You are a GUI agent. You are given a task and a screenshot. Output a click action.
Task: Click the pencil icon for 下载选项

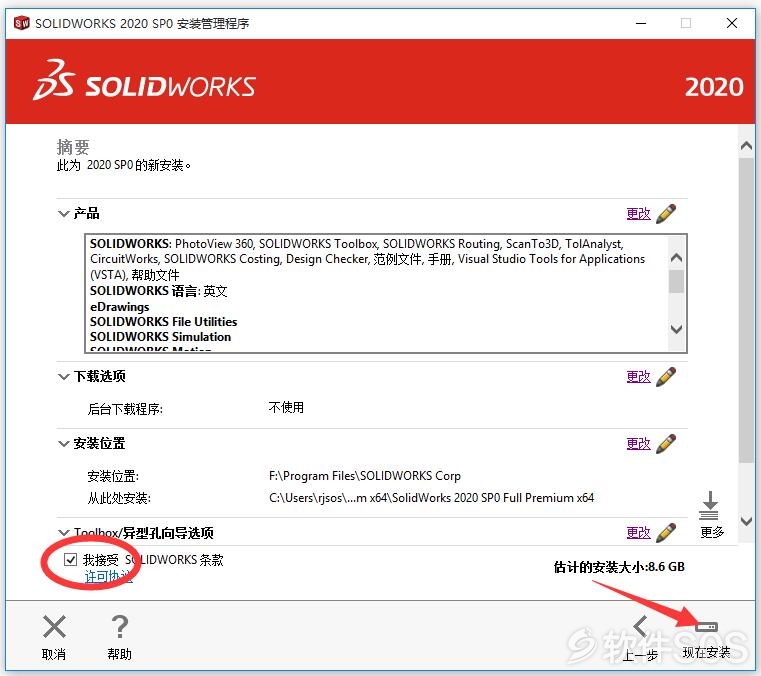pyautogui.click(x=665, y=377)
